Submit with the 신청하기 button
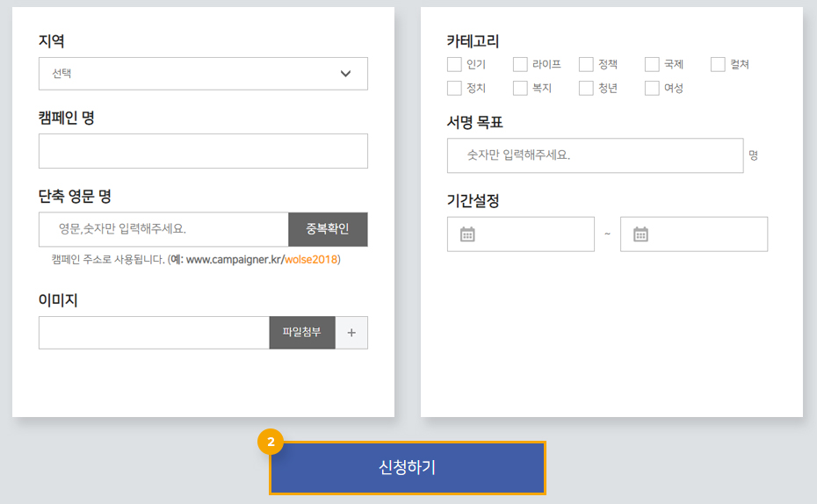Screen dimensions: 817x504 408,467
